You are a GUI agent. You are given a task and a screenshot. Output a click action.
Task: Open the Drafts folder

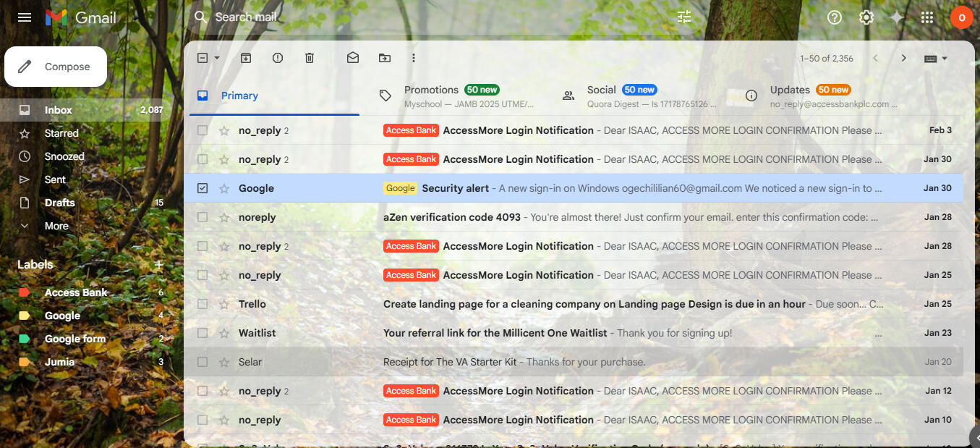click(59, 203)
